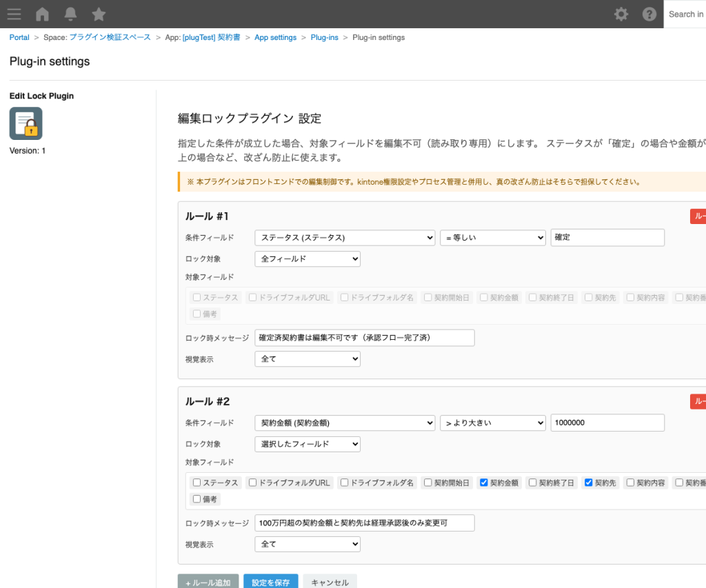Open the notifications bell
Screen dimensions: 706x588
69,14
